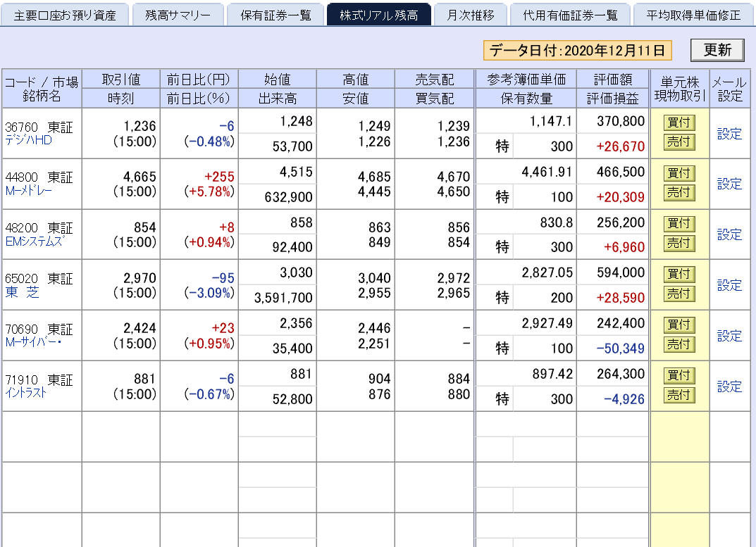756x547 pixels.
Task: Select the 株式リアル残高 tab
Action: click(x=378, y=15)
